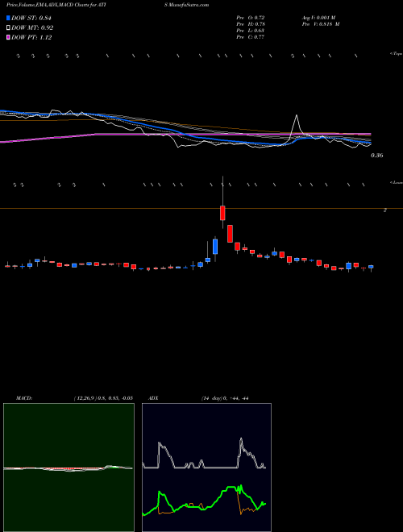This screenshot has width=403, height=532.
Task: Click the 'Avg V: 0.001 M' value
Action: click(319, 18)
